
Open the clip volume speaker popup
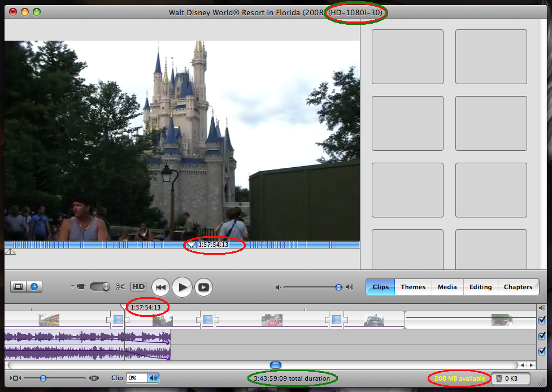[154, 378]
